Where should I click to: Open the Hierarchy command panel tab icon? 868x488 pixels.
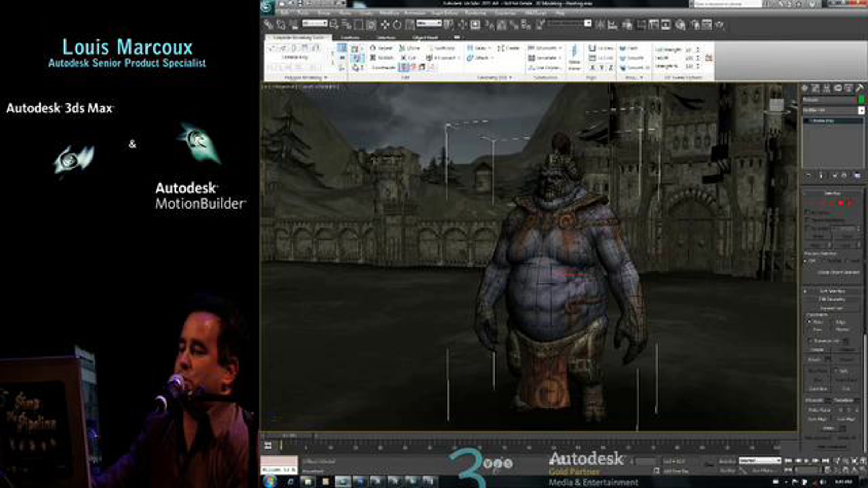(827, 88)
